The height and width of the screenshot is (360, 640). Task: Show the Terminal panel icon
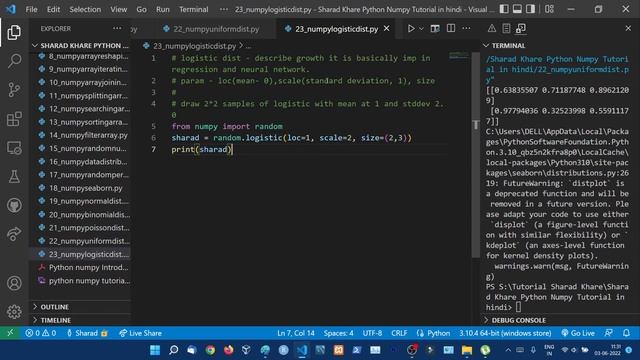(521, 29)
